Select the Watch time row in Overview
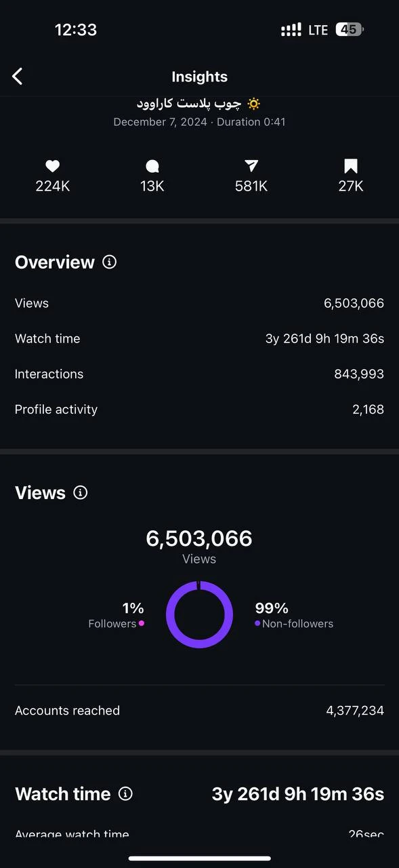 coord(199,338)
